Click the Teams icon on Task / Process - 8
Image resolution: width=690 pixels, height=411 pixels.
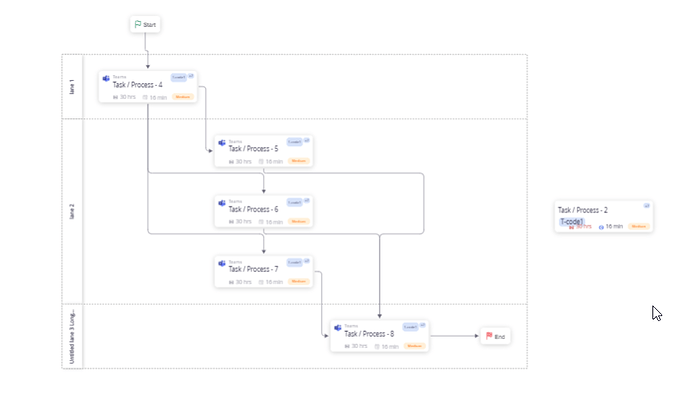pos(337,327)
